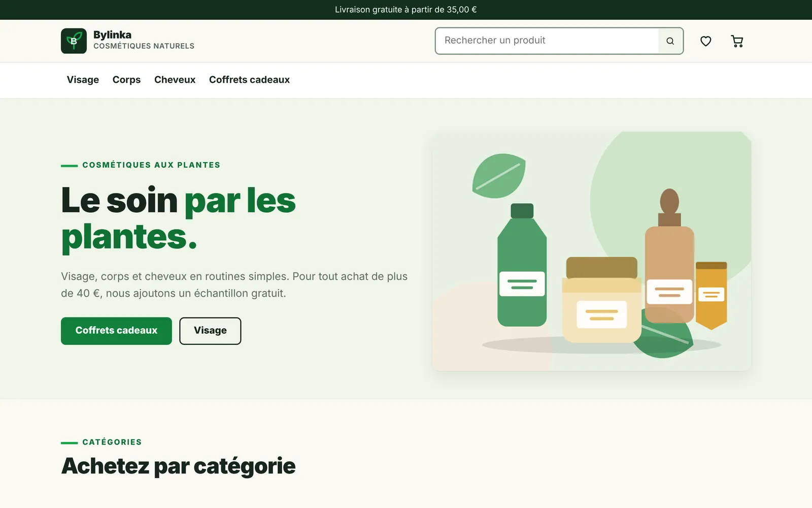Click the 'CATÉGORIES' section label
812x508 pixels.
(112, 442)
